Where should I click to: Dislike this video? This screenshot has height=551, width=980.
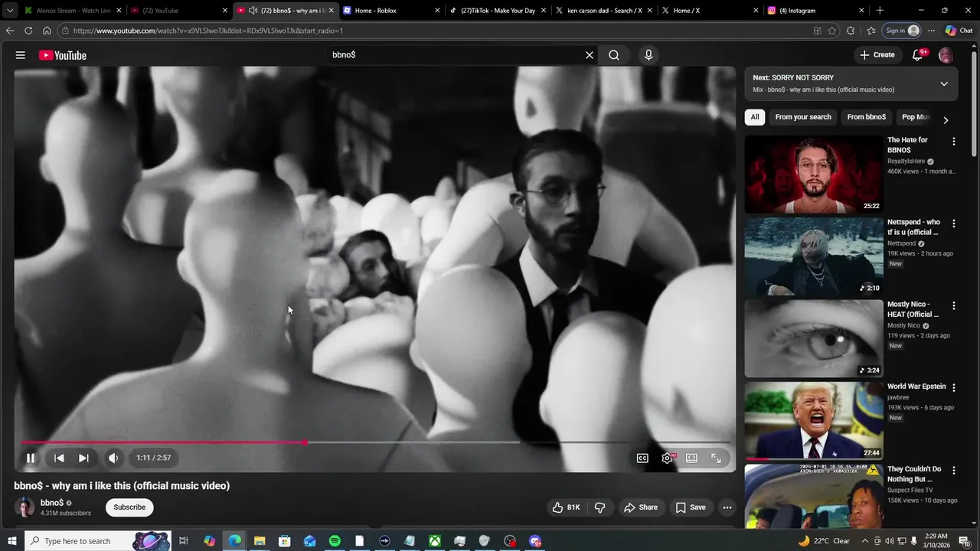[x=600, y=507]
